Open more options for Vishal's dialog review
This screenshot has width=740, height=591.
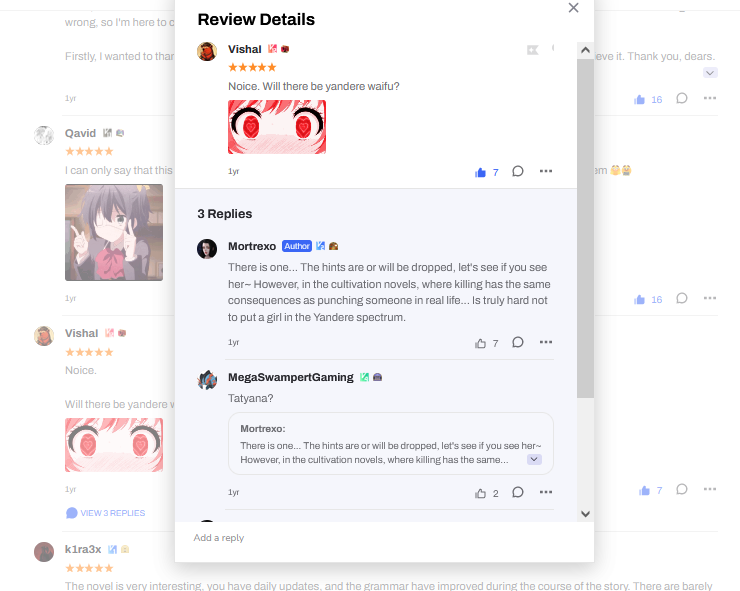pos(546,171)
